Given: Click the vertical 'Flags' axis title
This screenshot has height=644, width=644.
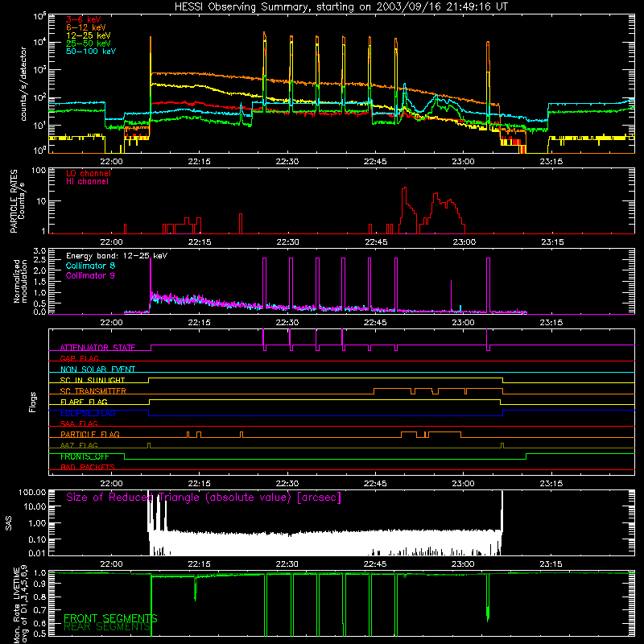Looking at the screenshot, I should pyautogui.click(x=33, y=402).
